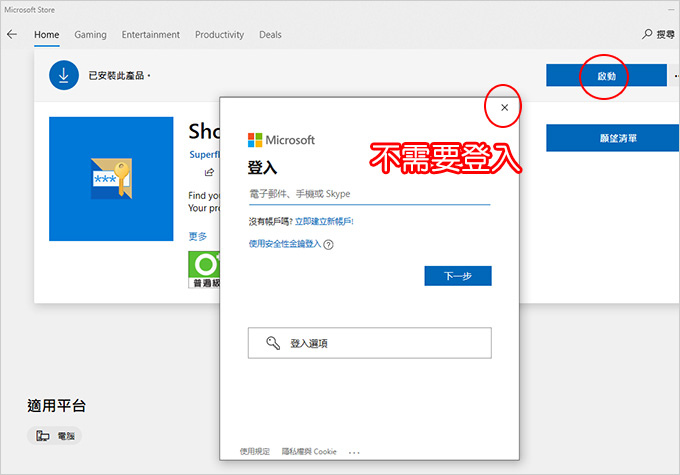Switch to the Home tab

pos(47,35)
